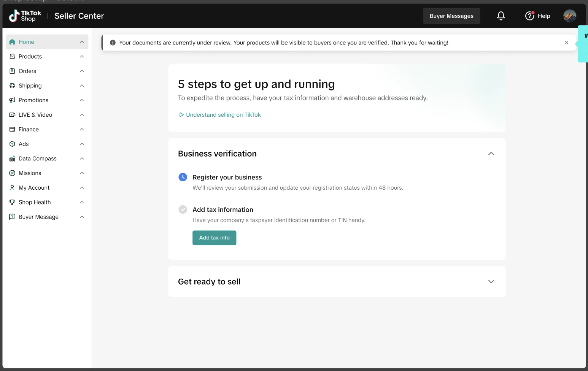Click the TikTok Shop logo
588x371 pixels.
click(25, 16)
